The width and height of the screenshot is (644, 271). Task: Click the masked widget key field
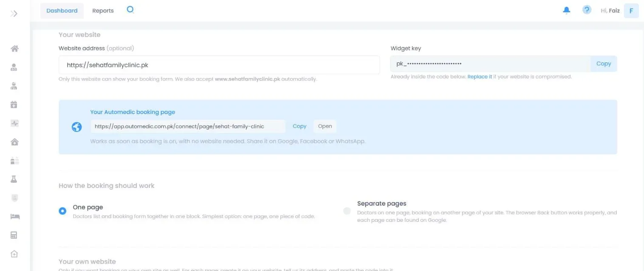[x=491, y=64]
